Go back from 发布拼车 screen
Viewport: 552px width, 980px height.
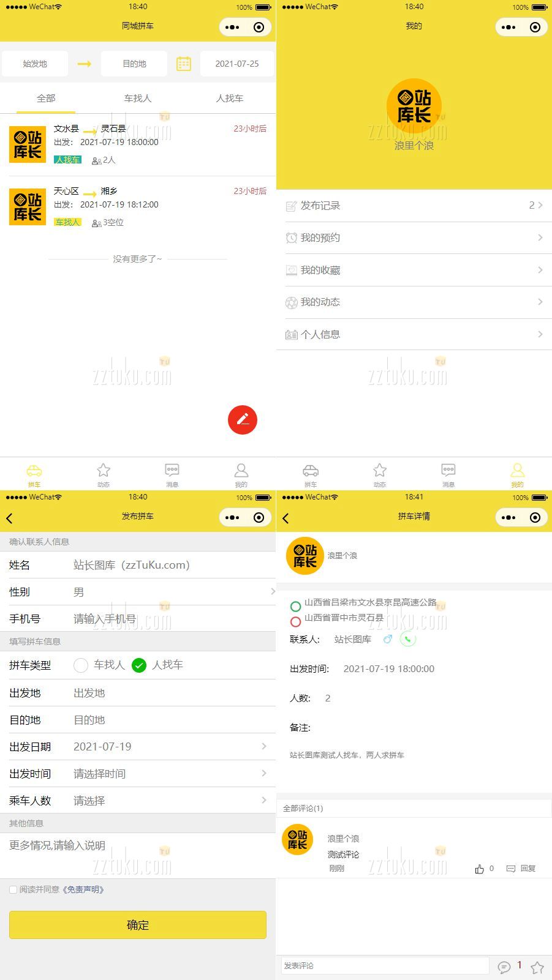pos(9,518)
